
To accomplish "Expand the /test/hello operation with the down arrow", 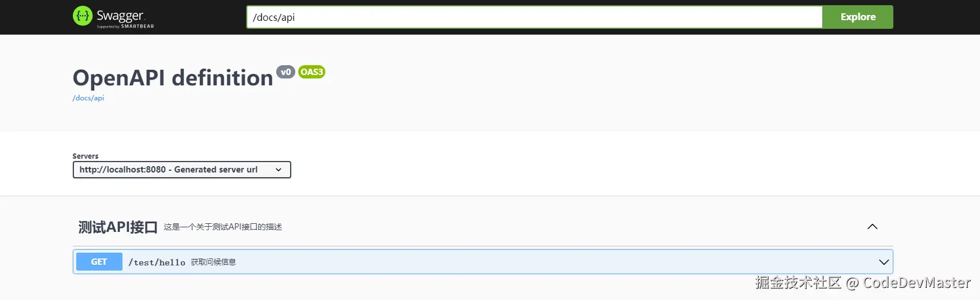I will click(x=884, y=262).
